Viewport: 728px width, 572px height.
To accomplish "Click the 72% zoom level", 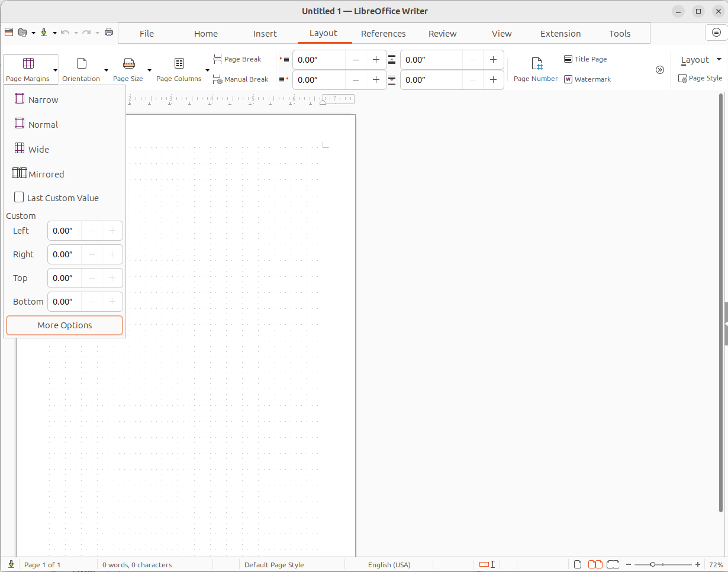I will 716,564.
